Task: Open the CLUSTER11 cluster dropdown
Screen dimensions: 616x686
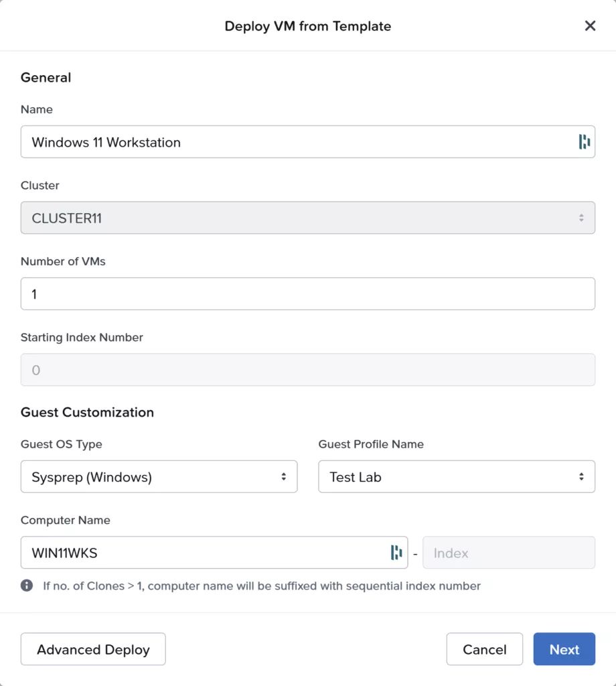Action: click(308, 218)
